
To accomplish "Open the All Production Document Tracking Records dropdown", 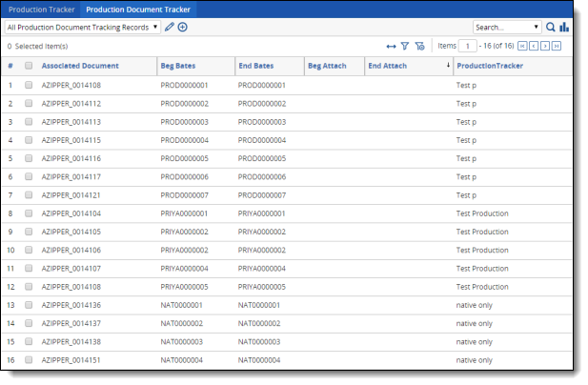I will [x=83, y=28].
